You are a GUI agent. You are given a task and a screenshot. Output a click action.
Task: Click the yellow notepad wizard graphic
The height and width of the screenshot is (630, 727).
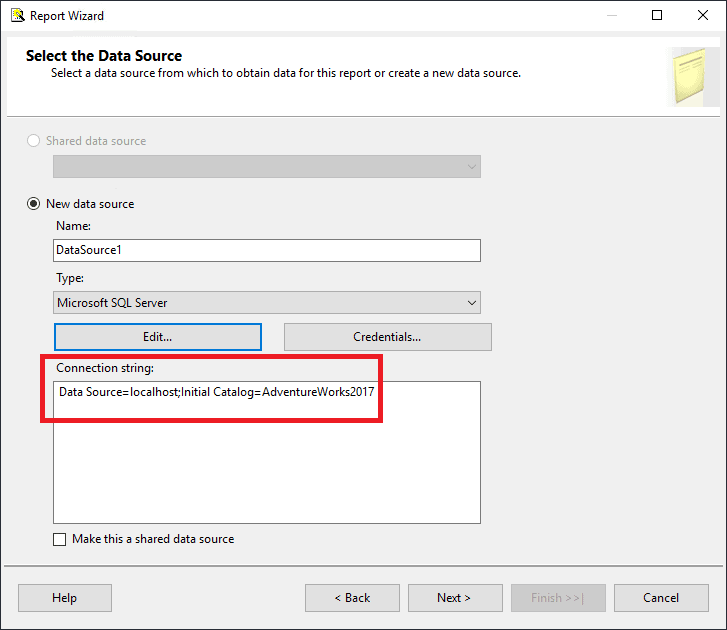(x=690, y=76)
